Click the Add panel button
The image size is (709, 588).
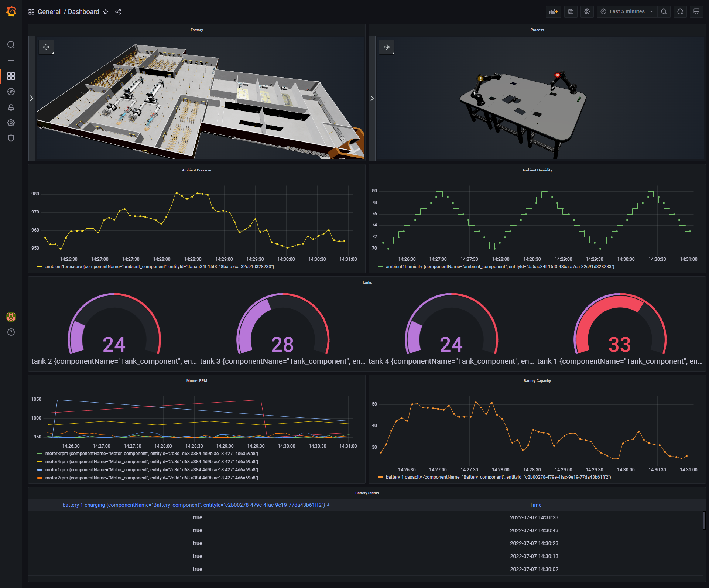pyautogui.click(x=553, y=11)
